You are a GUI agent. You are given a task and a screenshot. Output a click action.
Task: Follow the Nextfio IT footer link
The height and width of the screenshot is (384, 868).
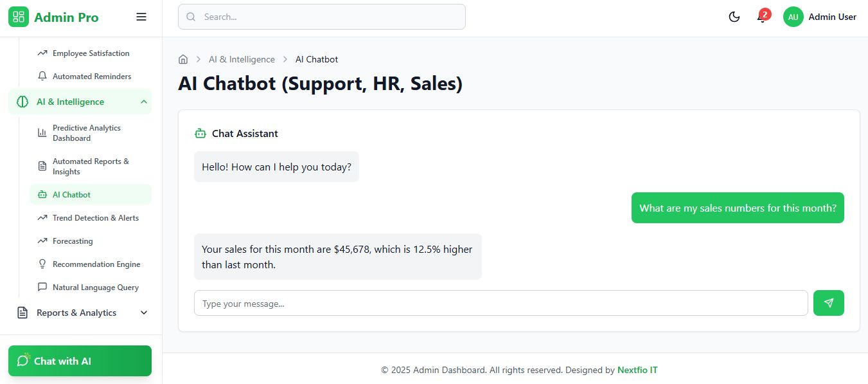[637, 370]
